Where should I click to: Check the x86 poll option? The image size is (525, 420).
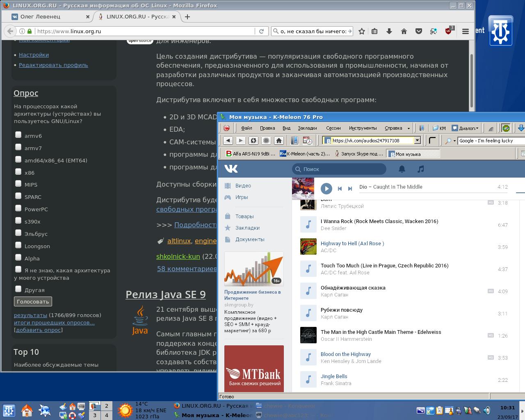point(18,171)
